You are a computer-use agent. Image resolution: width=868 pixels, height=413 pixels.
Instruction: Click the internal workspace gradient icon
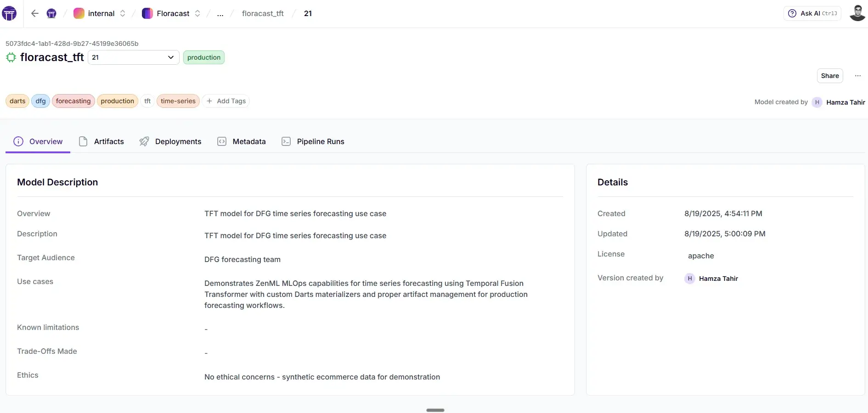[79, 13]
